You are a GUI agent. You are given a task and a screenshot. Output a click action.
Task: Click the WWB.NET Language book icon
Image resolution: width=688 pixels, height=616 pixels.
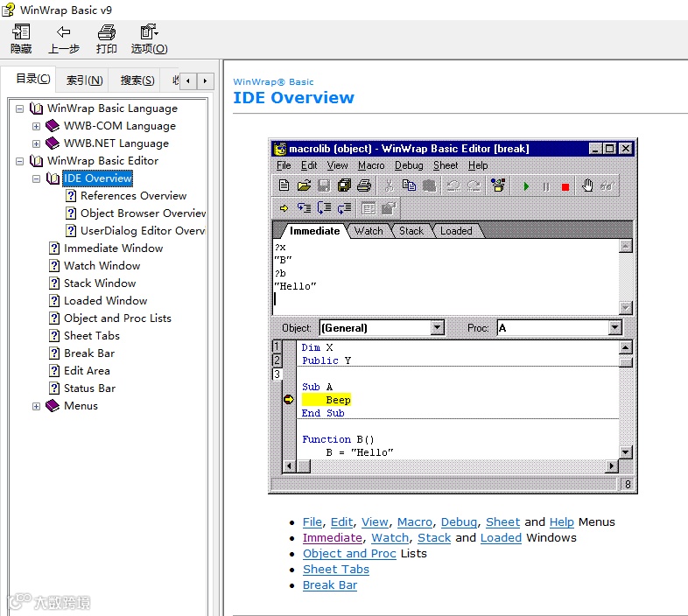(x=53, y=143)
